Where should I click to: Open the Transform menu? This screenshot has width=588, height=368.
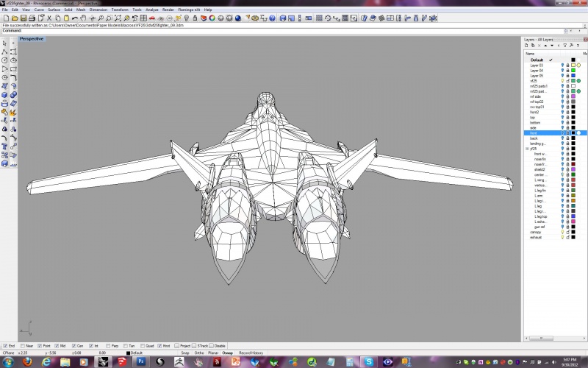click(x=120, y=10)
